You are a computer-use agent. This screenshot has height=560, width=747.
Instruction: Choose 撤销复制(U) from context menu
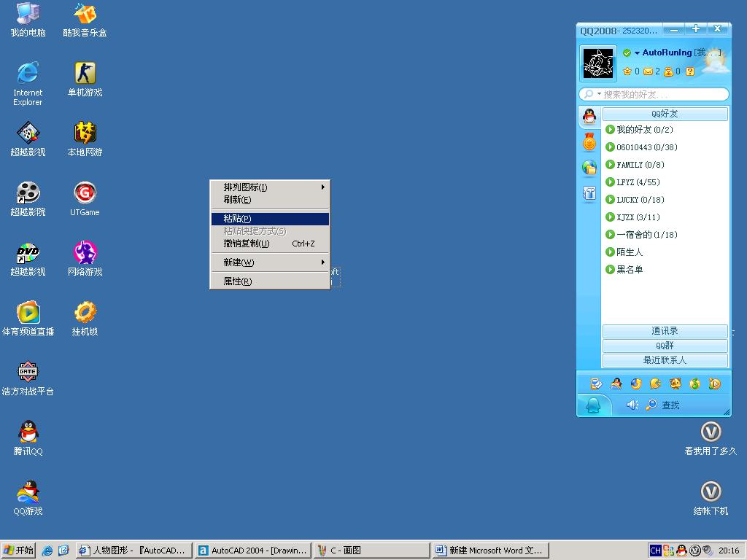click(270, 244)
